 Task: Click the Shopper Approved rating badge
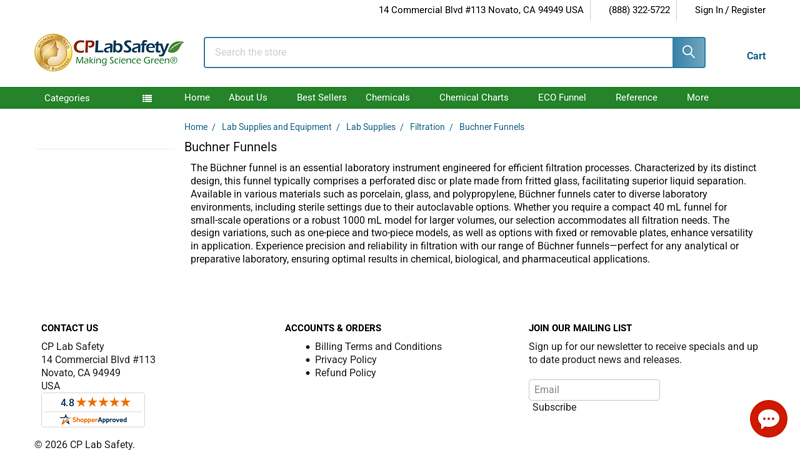(93, 410)
